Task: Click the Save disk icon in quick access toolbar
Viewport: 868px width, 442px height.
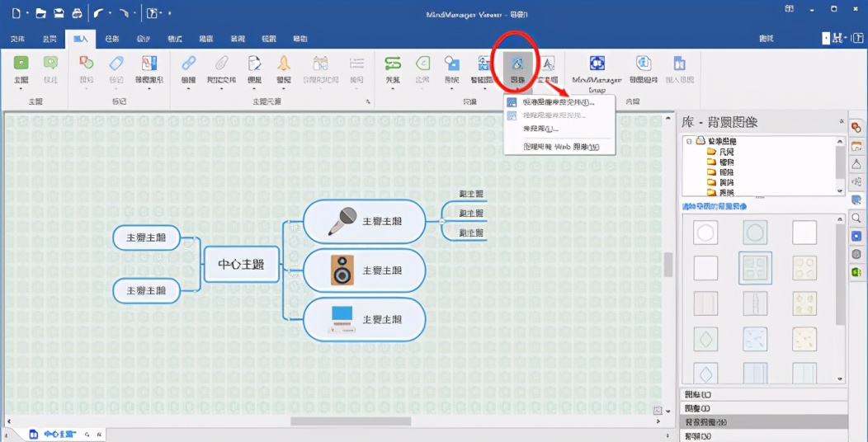Action: pyautogui.click(x=59, y=12)
